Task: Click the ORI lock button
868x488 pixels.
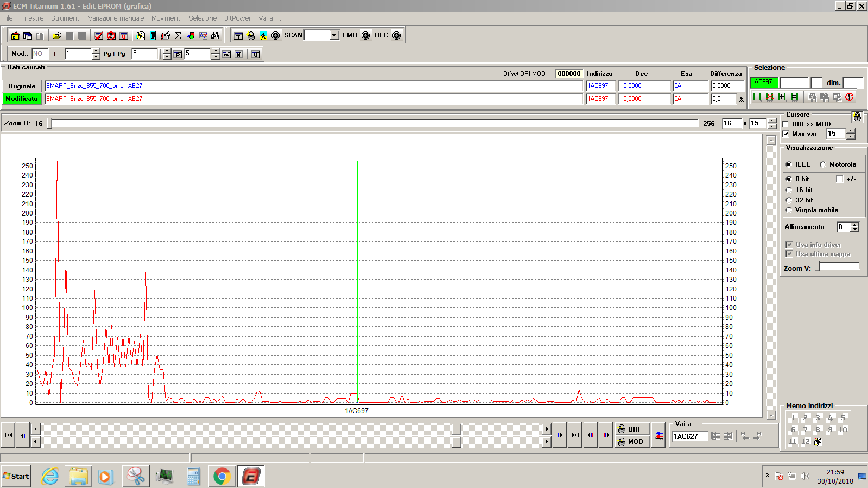Action: pyautogui.click(x=632, y=429)
